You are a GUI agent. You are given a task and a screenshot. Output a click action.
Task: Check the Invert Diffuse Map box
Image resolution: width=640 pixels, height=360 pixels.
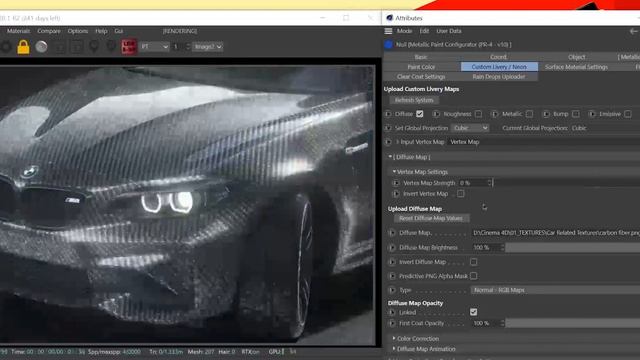click(x=473, y=262)
